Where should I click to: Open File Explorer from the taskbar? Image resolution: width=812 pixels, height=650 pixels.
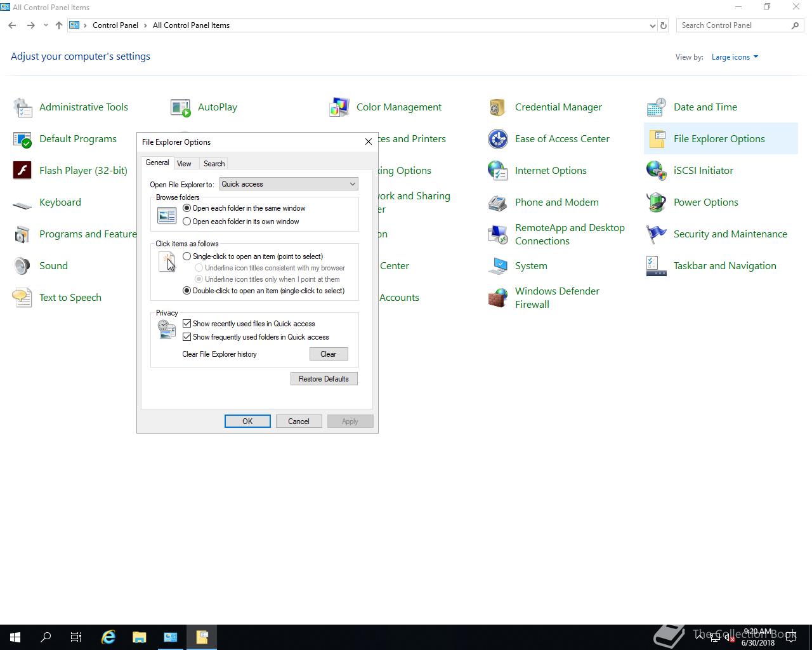coord(139,637)
